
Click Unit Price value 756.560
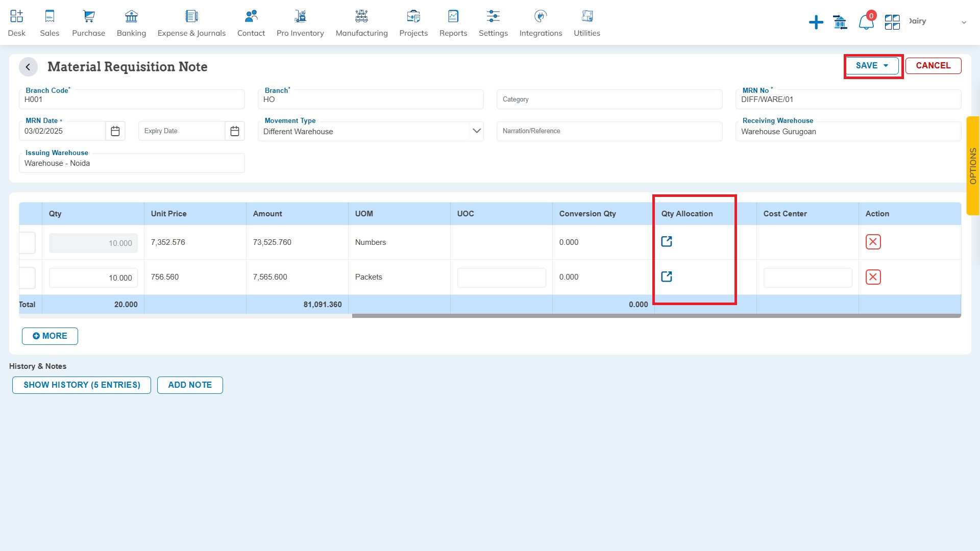[165, 277]
